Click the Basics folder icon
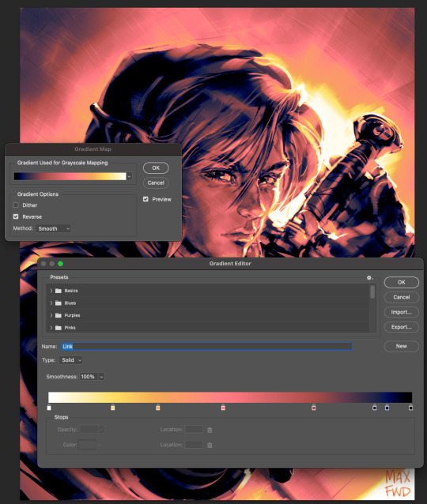This screenshot has height=504, width=427. [59, 291]
